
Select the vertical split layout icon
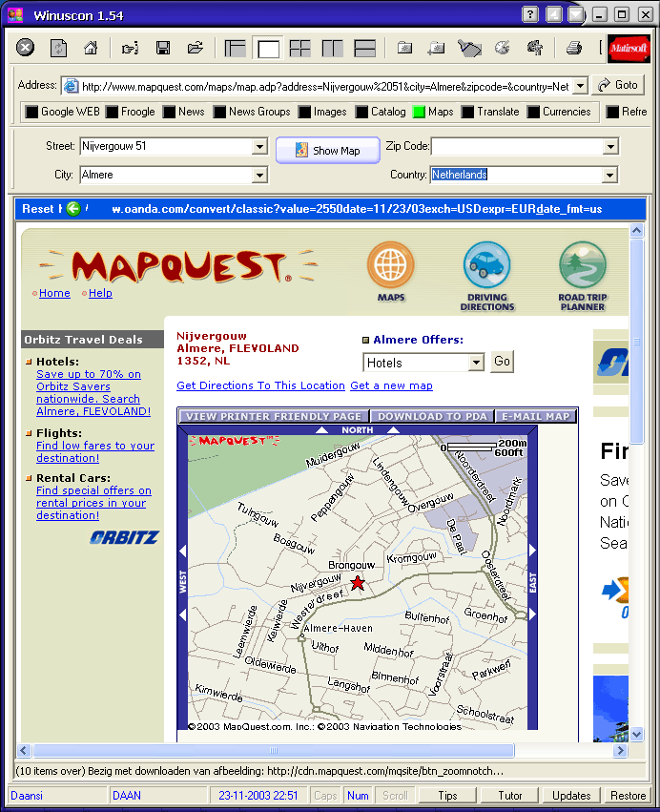click(332, 48)
